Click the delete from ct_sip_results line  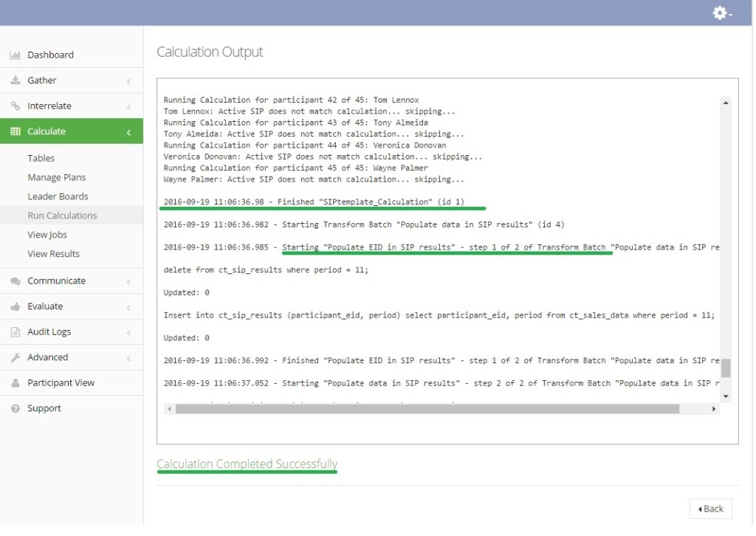(x=266, y=270)
